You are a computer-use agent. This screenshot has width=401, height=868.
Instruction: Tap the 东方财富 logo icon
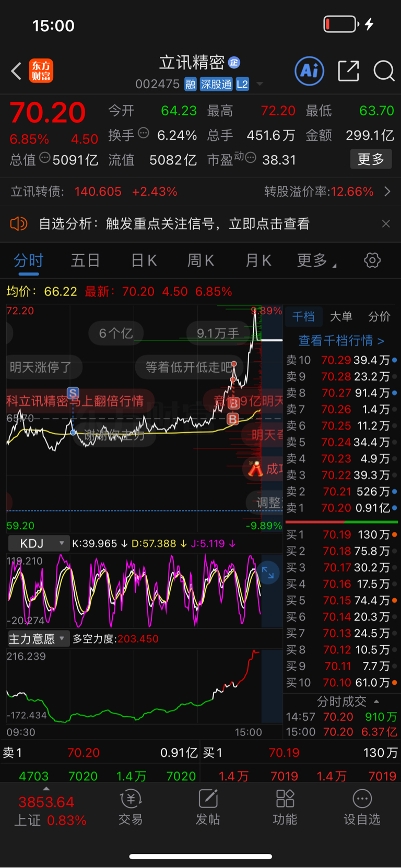point(41,71)
